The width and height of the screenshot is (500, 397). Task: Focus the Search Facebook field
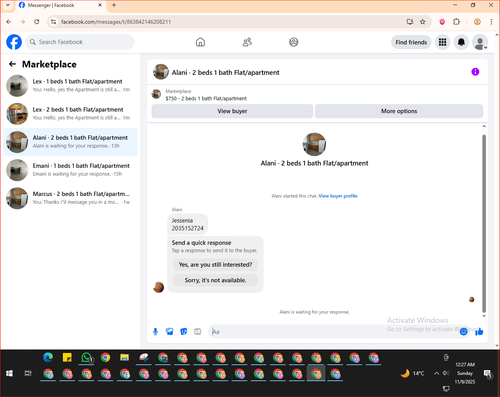click(x=80, y=42)
